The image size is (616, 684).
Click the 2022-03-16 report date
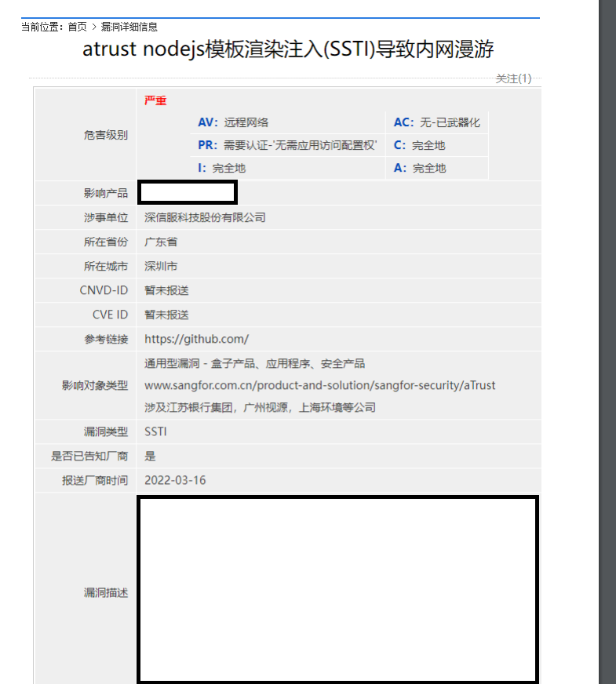[175, 480]
